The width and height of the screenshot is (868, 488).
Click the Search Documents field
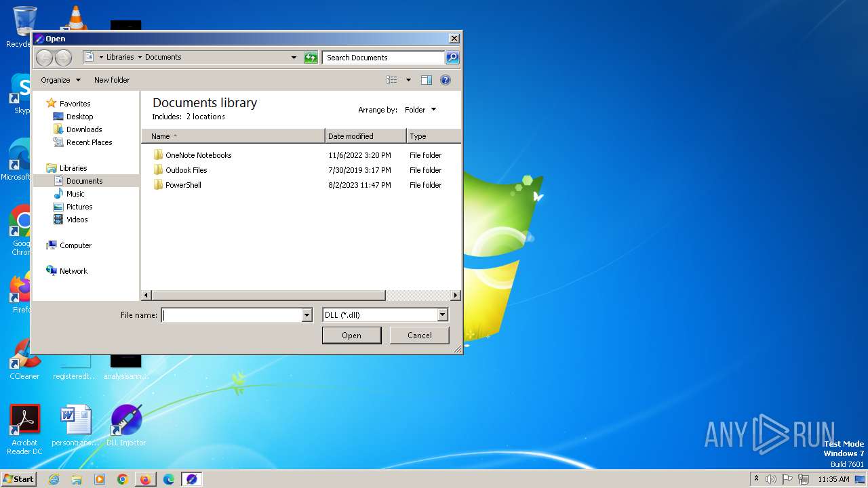pos(383,58)
